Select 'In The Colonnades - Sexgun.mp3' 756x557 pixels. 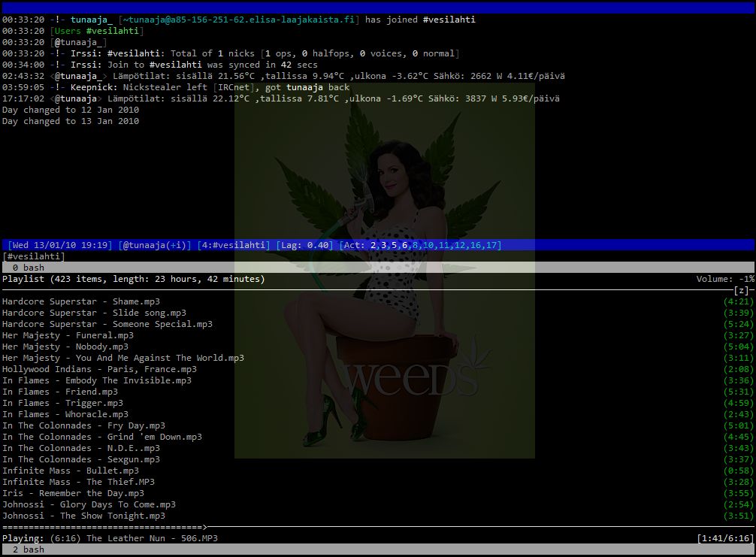coord(81,459)
